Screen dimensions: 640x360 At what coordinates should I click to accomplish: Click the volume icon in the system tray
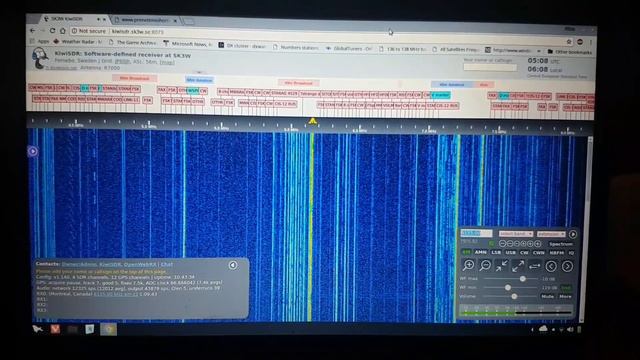pos(570,329)
